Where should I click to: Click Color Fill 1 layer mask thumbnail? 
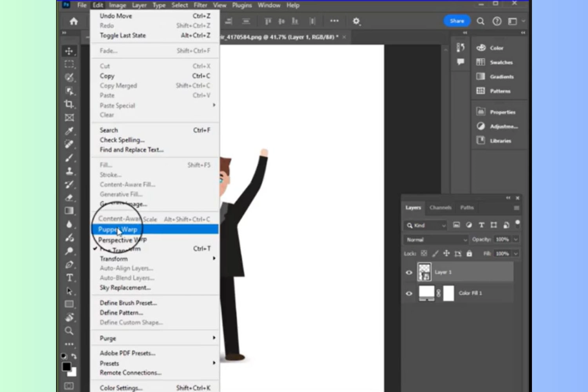(x=448, y=293)
